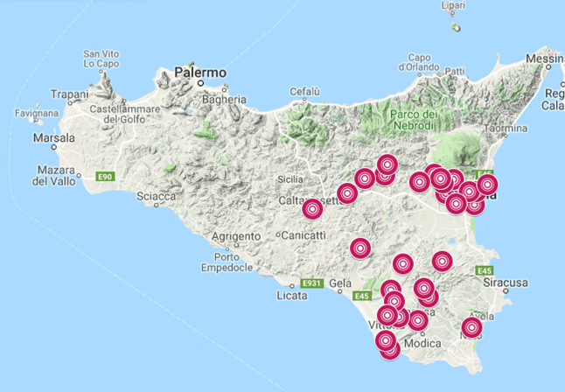Click the Palermo city label
Viewport: 565px width, 392px height.
click(x=200, y=72)
